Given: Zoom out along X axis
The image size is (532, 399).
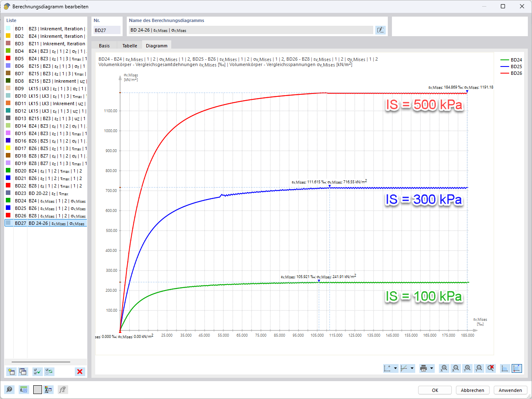Looking at the screenshot, I should point(456,368).
